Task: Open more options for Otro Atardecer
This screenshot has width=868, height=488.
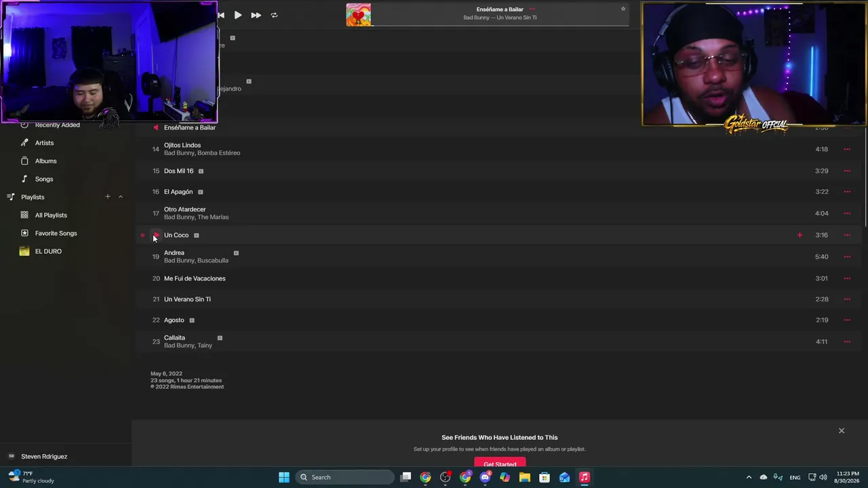Action: tap(847, 213)
